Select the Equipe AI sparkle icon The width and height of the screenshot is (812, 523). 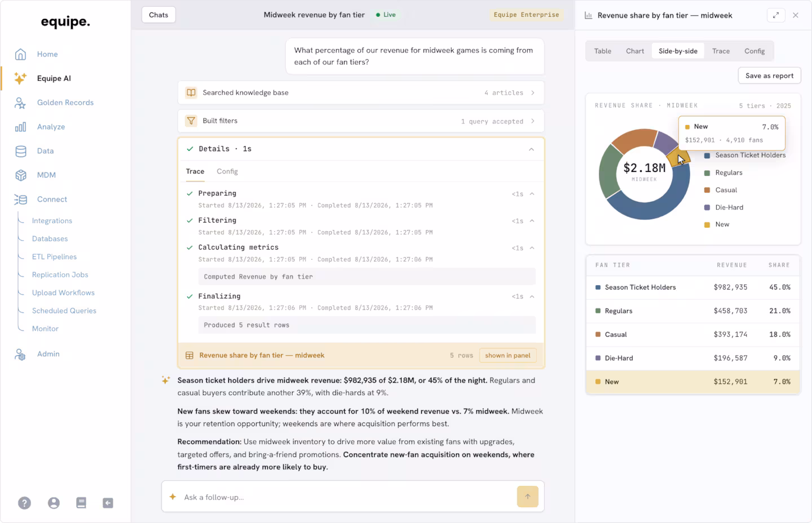pyautogui.click(x=20, y=78)
